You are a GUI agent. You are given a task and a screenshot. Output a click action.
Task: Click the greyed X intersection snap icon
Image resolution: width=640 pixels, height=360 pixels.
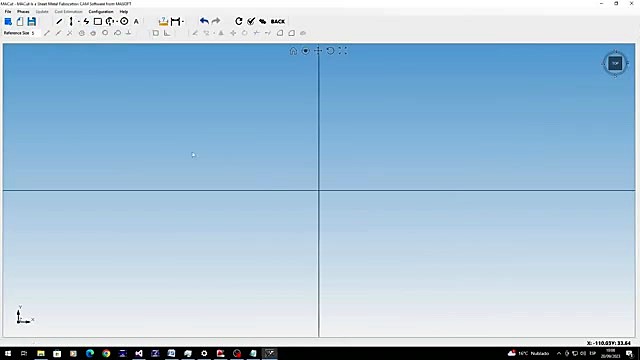(x=70, y=33)
